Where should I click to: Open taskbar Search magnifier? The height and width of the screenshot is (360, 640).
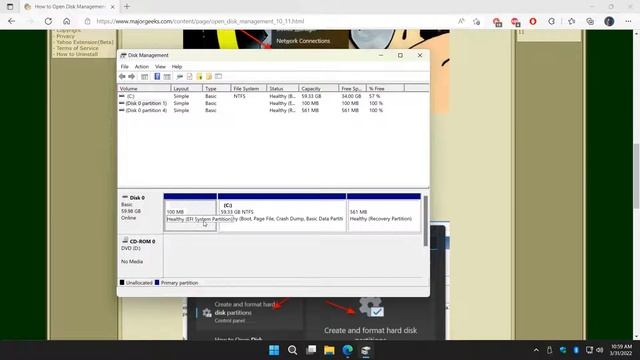pos(292,350)
